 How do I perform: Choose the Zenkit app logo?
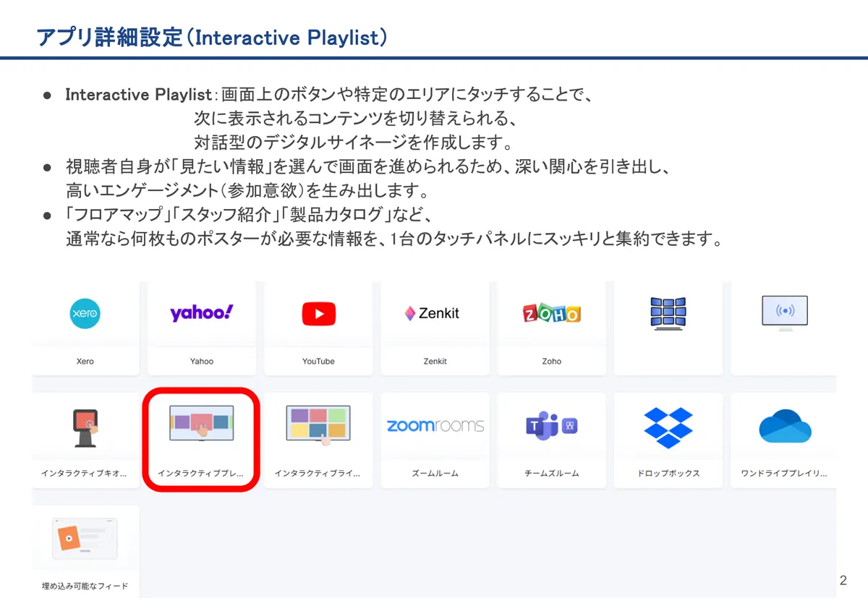click(432, 314)
